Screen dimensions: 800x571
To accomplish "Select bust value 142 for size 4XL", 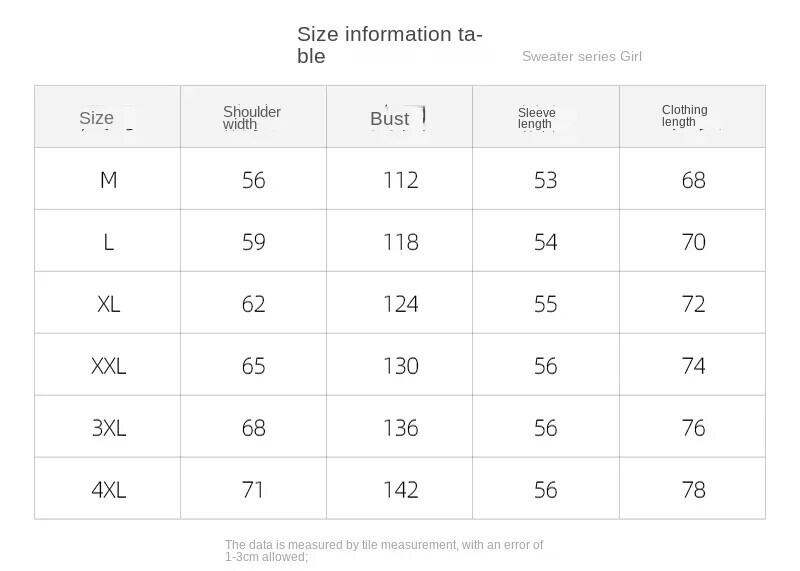I will click(x=400, y=490).
